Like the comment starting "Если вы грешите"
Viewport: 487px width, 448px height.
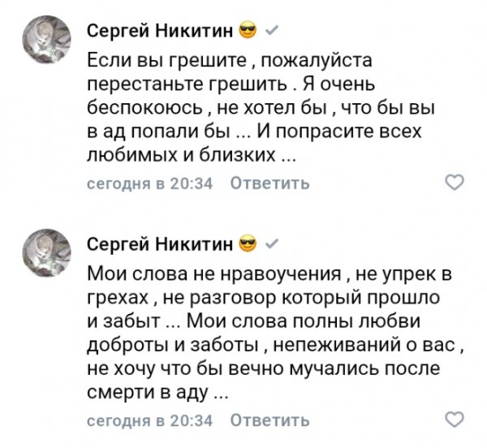pyautogui.click(x=455, y=183)
